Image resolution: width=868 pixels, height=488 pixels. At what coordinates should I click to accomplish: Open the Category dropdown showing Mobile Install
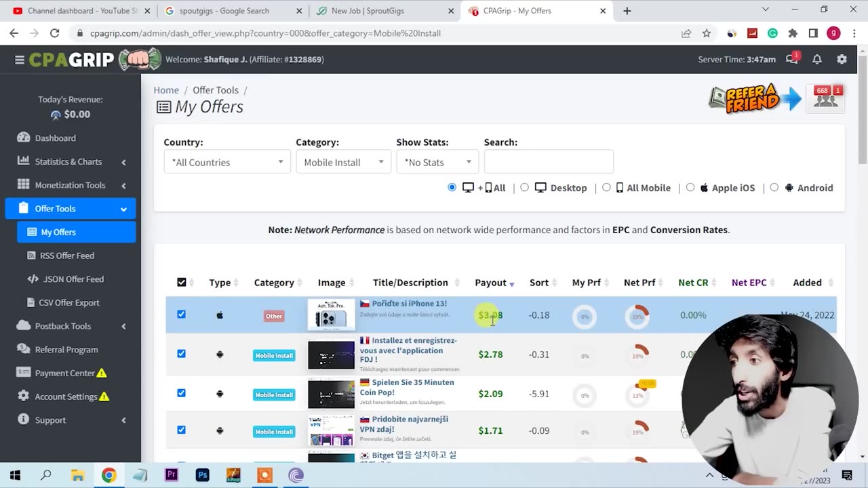pos(344,162)
